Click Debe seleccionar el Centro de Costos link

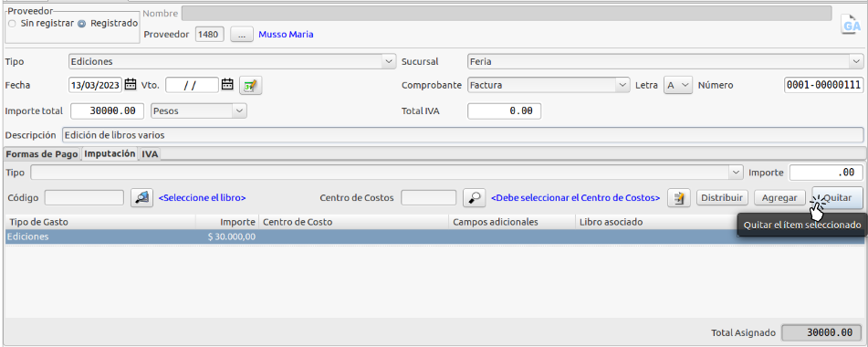[x=576, y=197]
